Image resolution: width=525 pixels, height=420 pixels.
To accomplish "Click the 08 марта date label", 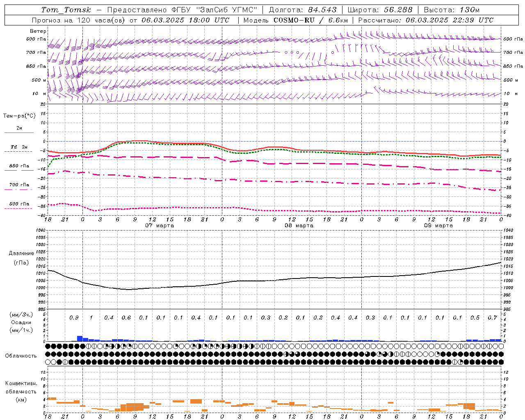I will point(299,226).
